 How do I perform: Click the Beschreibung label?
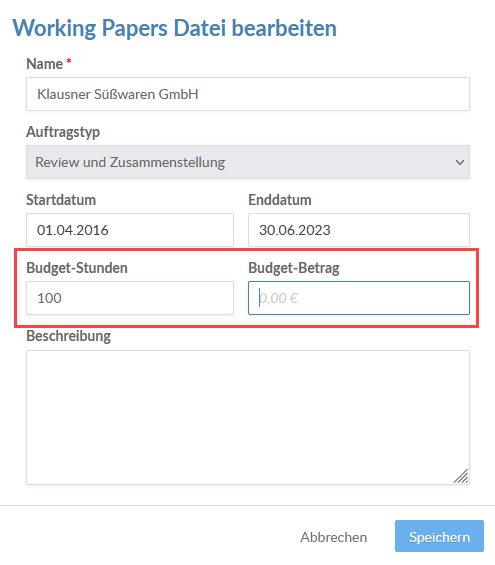68,336
